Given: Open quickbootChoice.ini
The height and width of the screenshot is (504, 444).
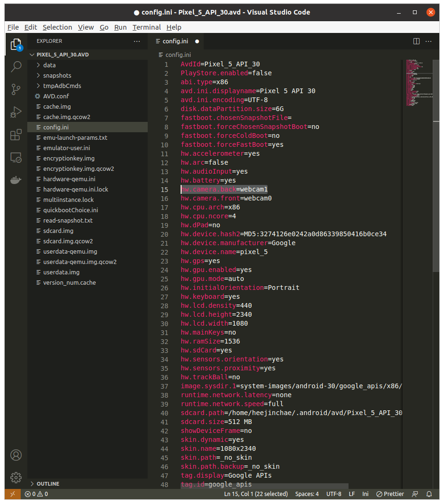Looking at the screenshot, I should coord(87,210).
